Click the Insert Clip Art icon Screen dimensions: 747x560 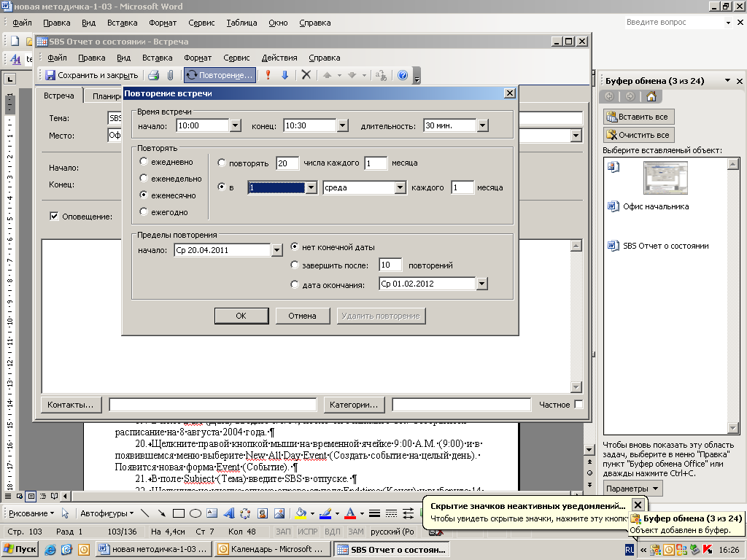point(263,513)
